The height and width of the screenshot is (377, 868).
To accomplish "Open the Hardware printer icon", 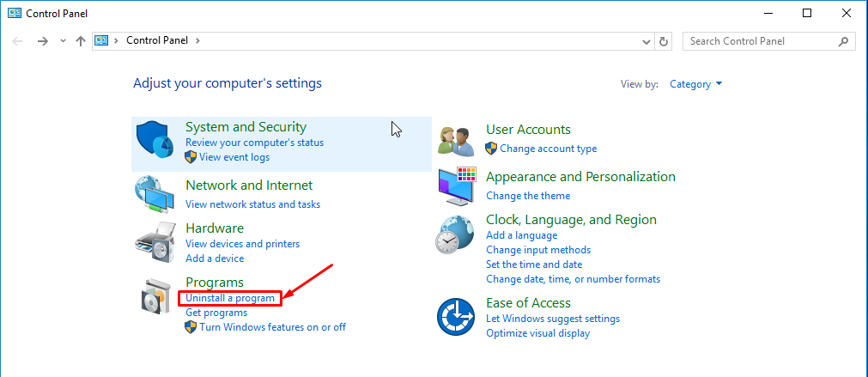I will click(x=155, y=242).
